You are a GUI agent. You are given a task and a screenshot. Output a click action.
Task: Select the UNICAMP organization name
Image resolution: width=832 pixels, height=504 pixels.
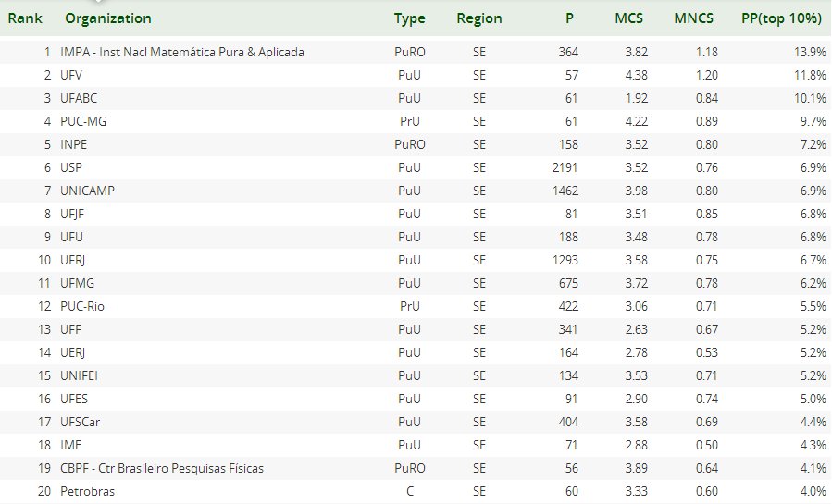[87, 191]
